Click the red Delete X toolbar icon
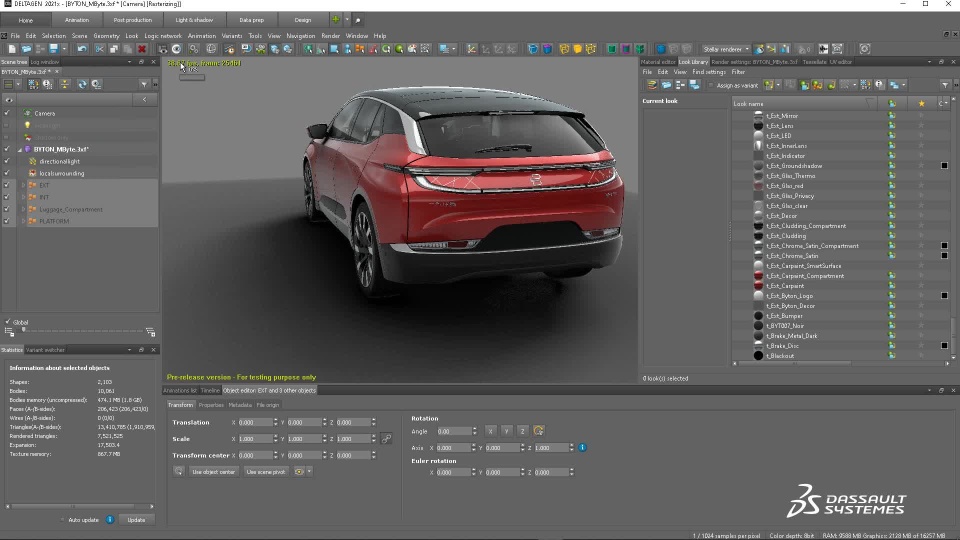Image resolution: width=960 pixels, height=540 pixels. pos(142,49)
